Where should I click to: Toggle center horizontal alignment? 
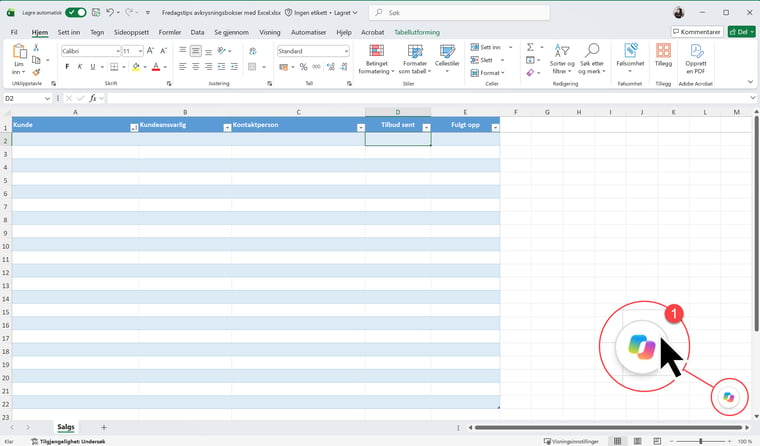[x=195, y=66]
